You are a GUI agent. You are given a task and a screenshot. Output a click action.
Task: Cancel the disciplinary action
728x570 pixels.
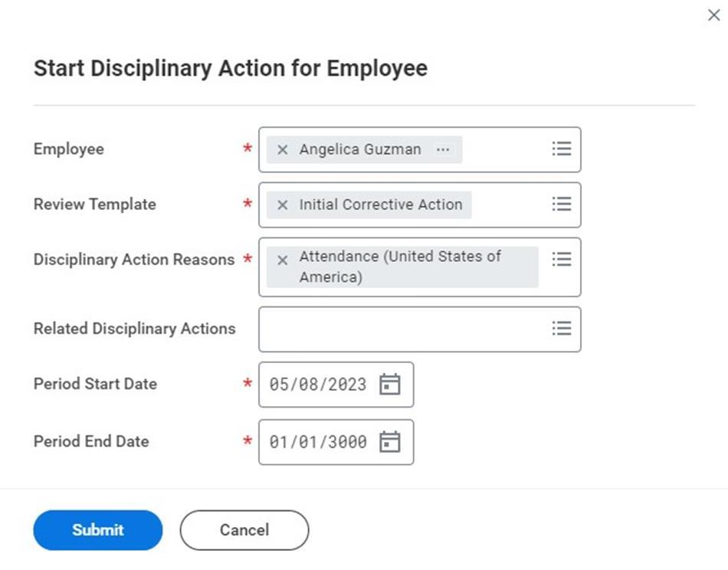(x=244, y=529)
